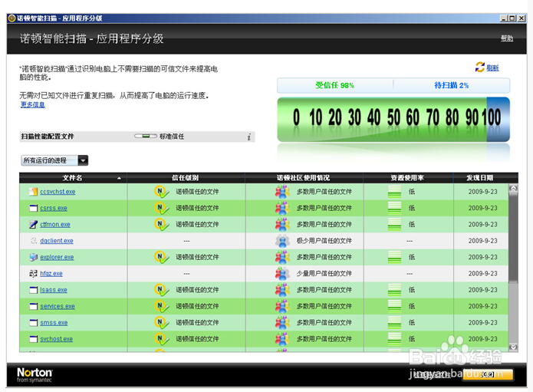This screenshot has width=533, height=392.
Task: Click the csrss.exe window icon
Action: (x=33, y=208)
